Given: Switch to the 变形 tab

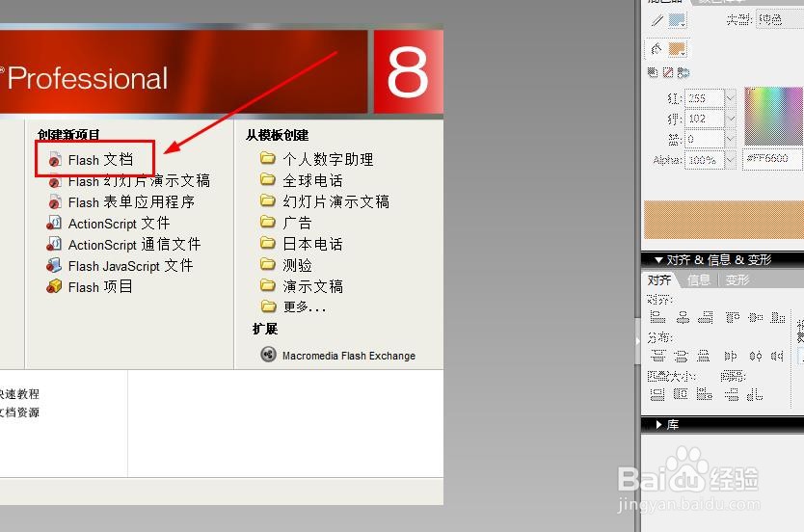Looking at the screenshot, I should coord(737,279).
